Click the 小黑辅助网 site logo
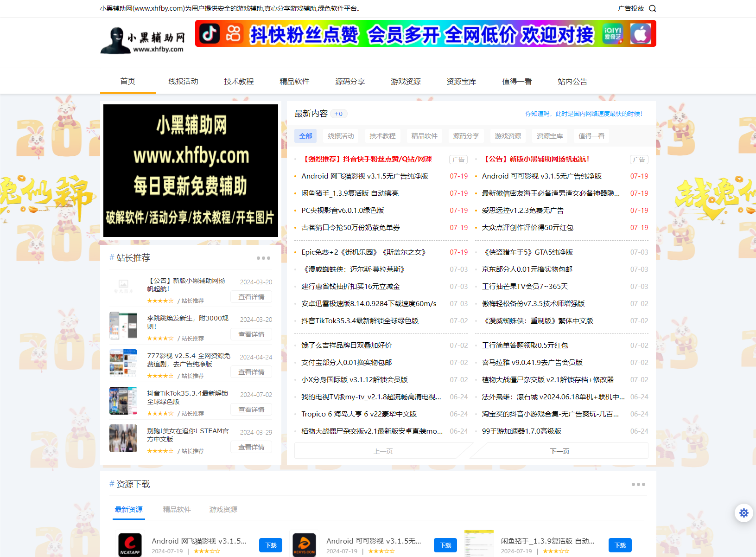 [x=142, y=40]
